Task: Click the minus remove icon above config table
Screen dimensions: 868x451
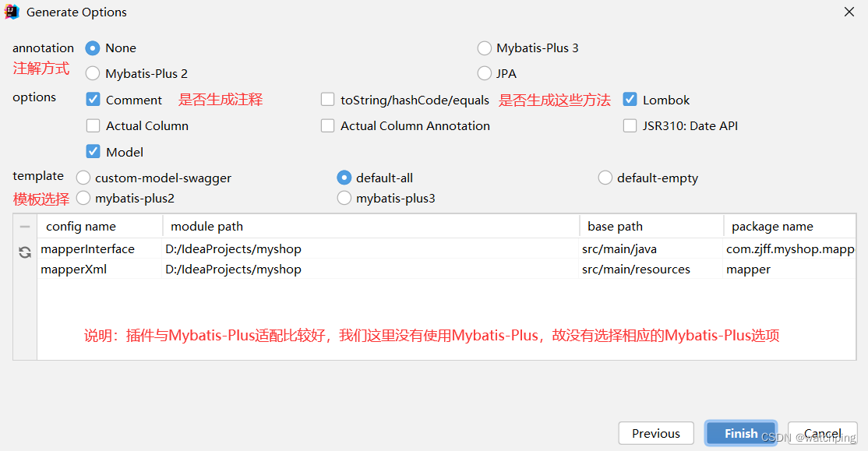Action: (25, 227)
